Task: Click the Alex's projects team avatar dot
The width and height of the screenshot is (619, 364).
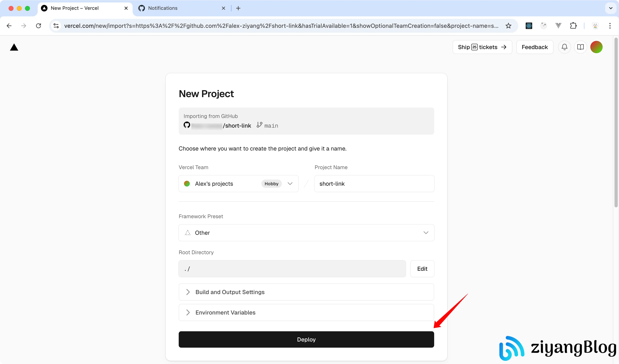Action: 187,184
